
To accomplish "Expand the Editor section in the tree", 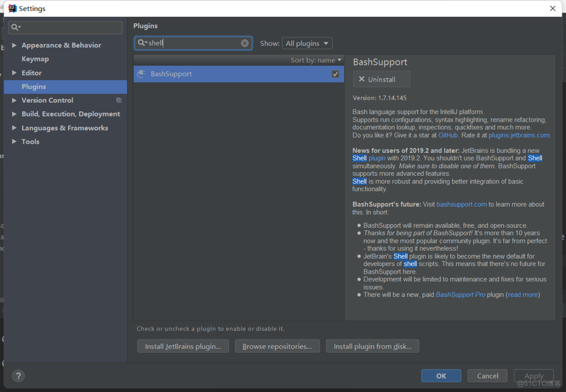I will 15,73.
